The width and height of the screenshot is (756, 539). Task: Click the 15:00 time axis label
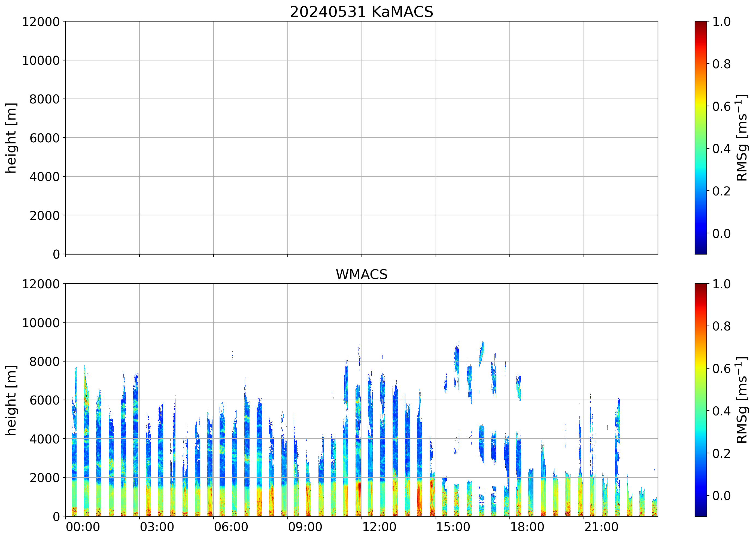click(x=453, y=527)
